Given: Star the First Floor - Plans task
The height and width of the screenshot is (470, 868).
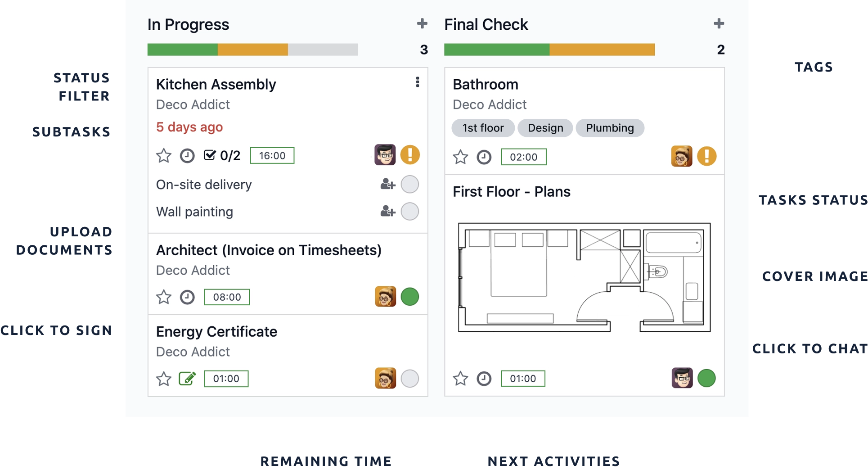Looking at the screenshot, I should (460, 379).
